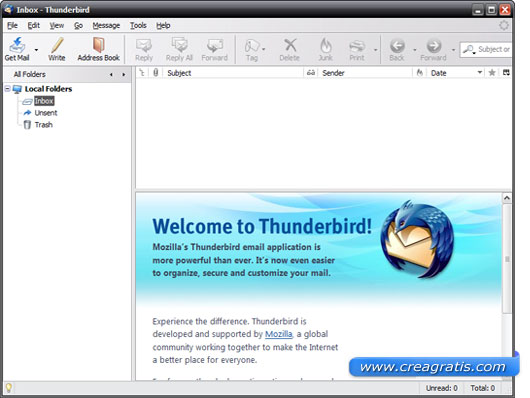Collapse the Local Folders tree
This screenshot has width=530, height=398.
(x=7, y=89)
